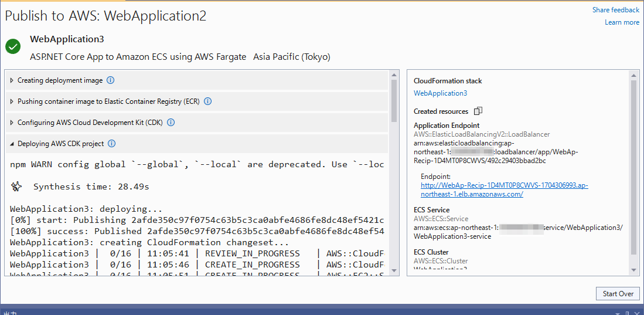This screenshot has height=315, width=644.
Task: Click the log panel scrollbar down arrow
Action: point(394,270)
